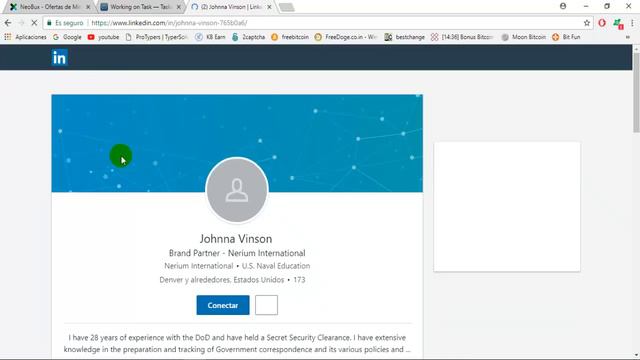Image resolution: width=640 pixels, height=360 pixels.
Task: Stop page loading with X button
Action: click(x=34, y=23)
